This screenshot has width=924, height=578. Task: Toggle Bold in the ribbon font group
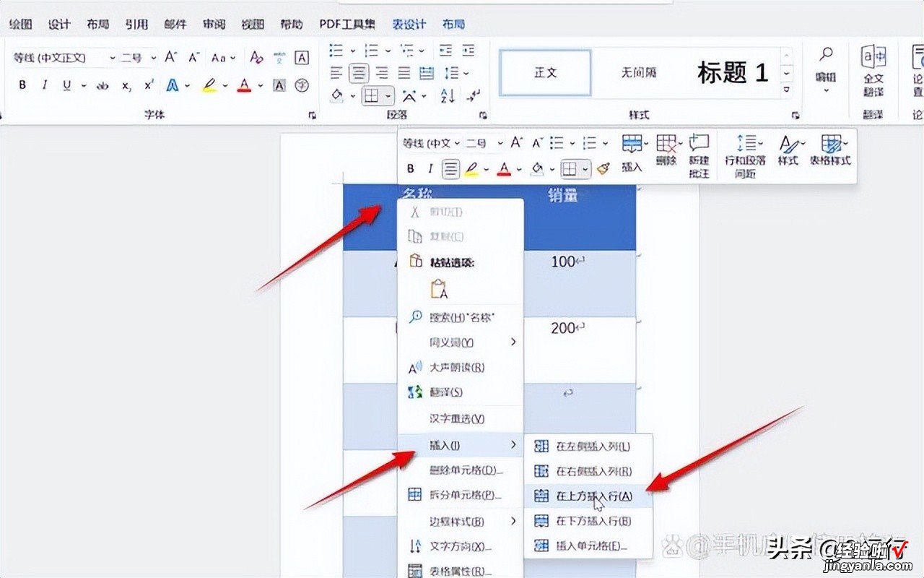22,85
